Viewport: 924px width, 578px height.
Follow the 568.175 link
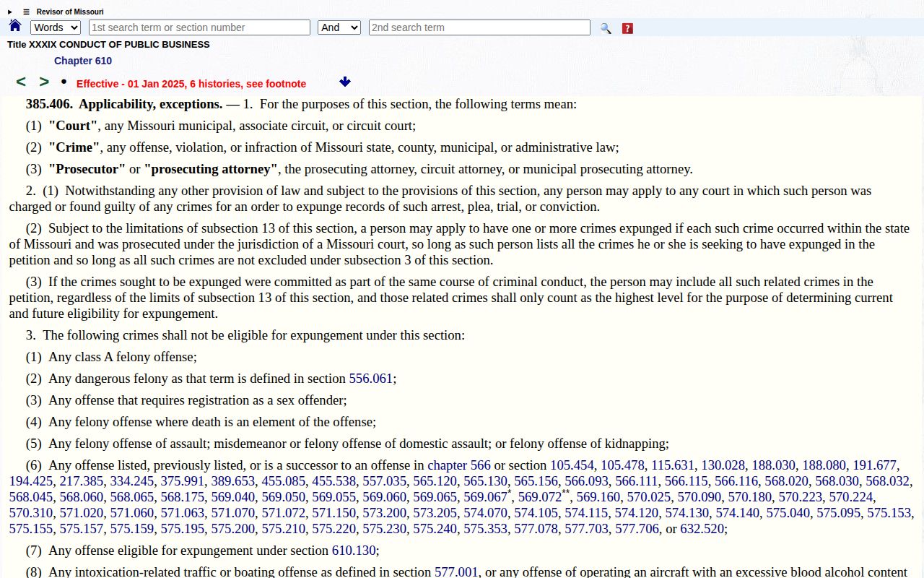click(183, 497)
